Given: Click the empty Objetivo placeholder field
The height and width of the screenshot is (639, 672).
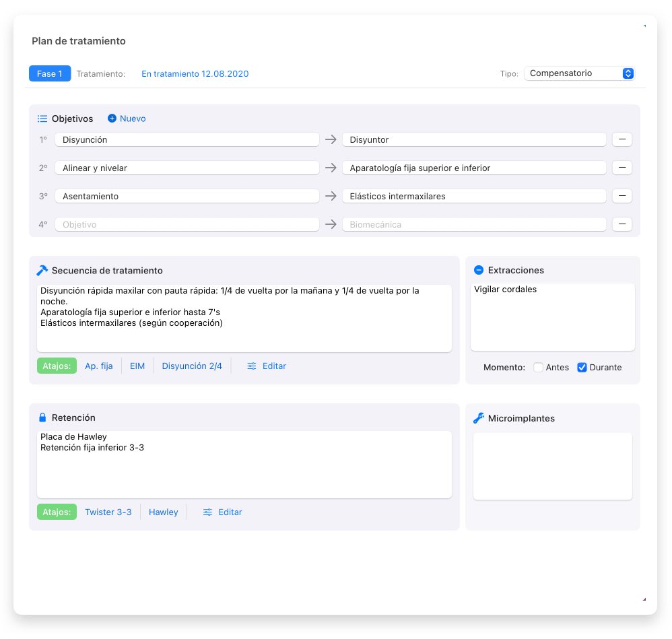Looking at the screenshot, I should point(187,224).
